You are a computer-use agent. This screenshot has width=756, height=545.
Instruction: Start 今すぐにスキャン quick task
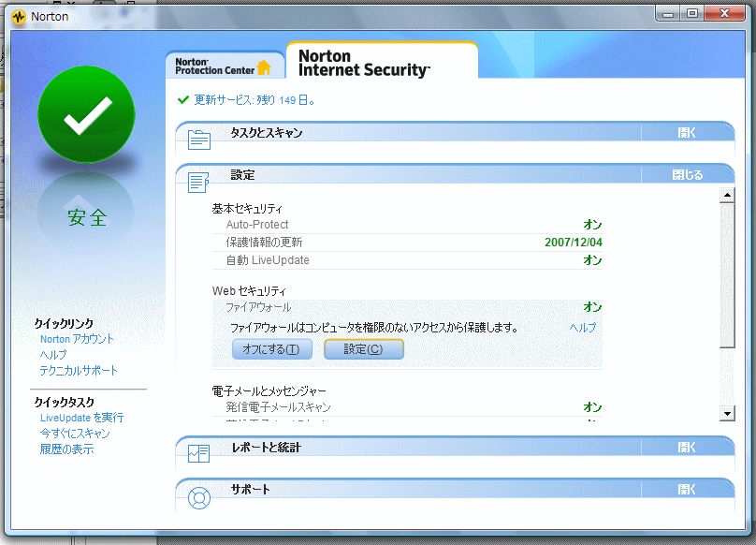(x=75, y=434)
